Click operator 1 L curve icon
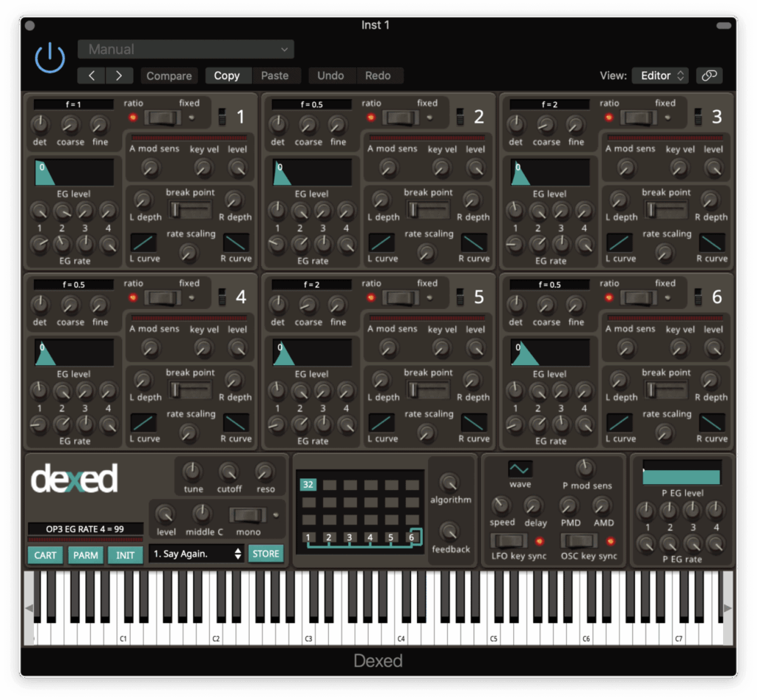The width and height of the screenshot is (757, 700). (x=143, y=243)
